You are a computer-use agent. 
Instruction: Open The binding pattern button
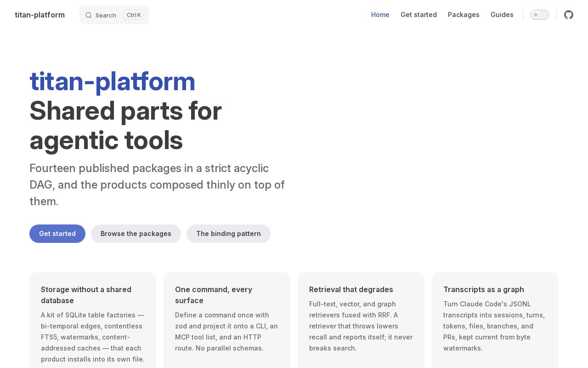point(228,234)
